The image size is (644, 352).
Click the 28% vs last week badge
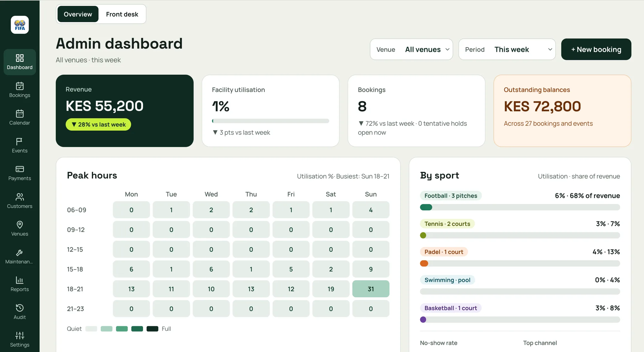point(98,125)
